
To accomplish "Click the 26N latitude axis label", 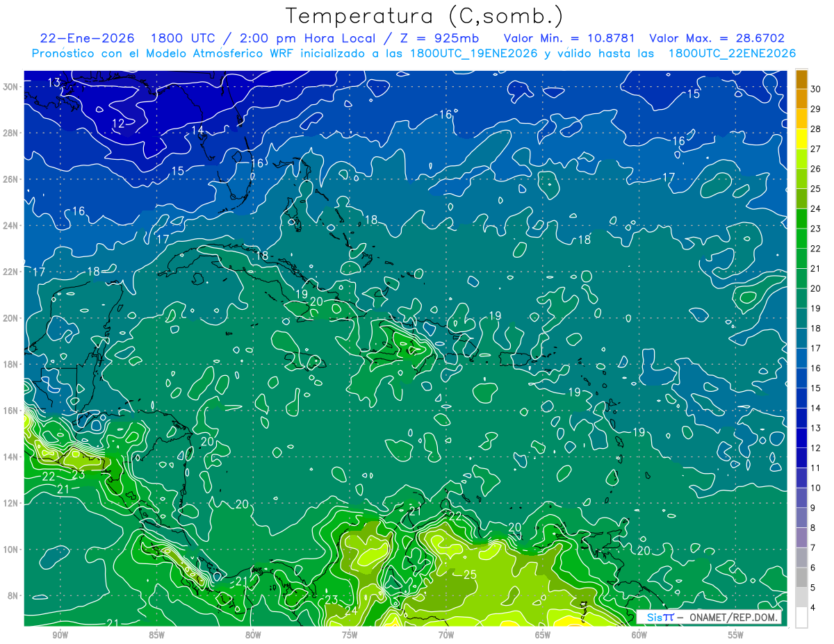I will [x=10, y=179].
